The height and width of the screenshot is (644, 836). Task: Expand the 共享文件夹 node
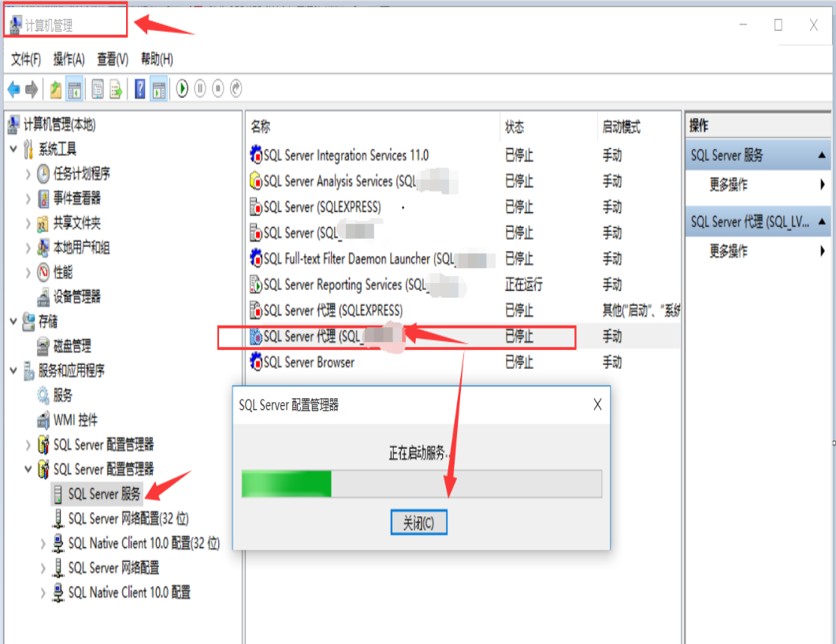[28, 223]
